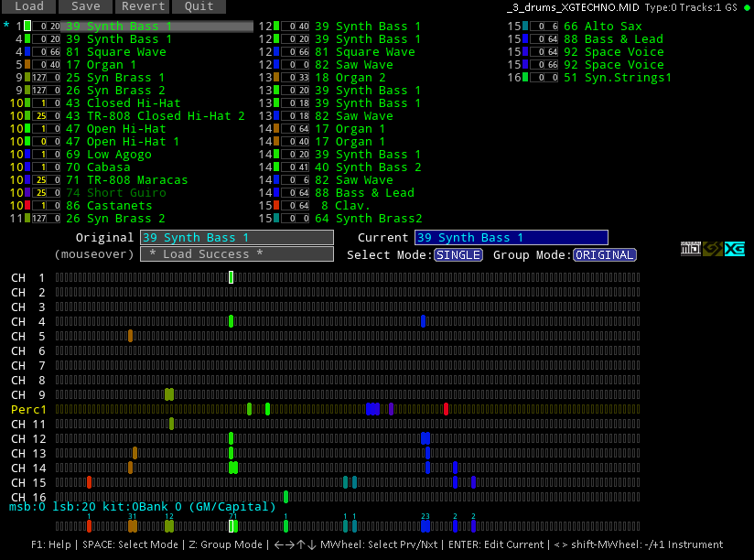Toggle Group Mode ORIGINAL button
The height and width of the screenshot is (560, 754).
[604, 255]
